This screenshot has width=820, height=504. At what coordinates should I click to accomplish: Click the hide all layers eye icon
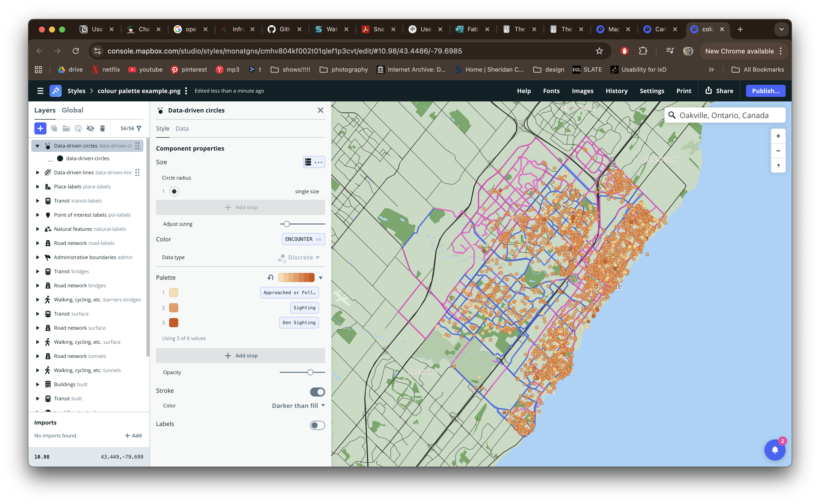[90, 128]
